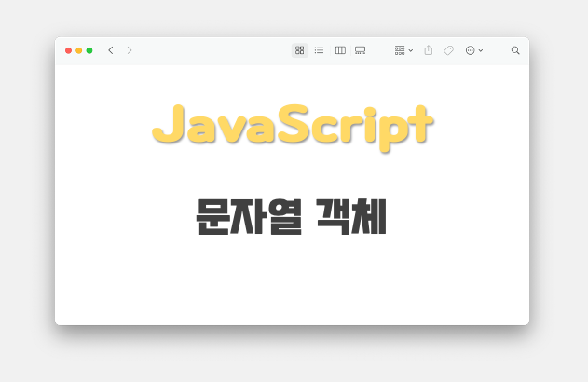Switch to column view
This screenshot has height=382, width=588.
coord(340,50)
